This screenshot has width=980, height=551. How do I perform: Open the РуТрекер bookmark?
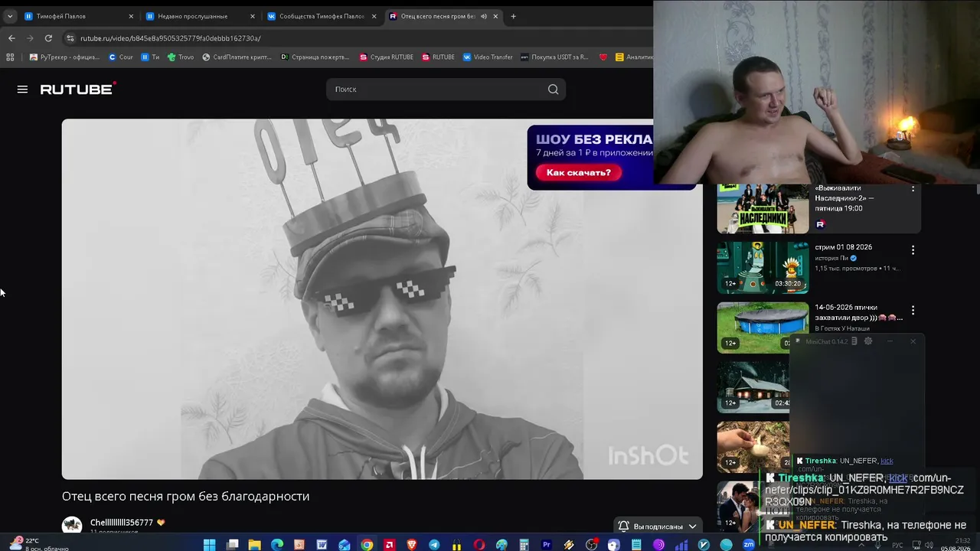pos(64,57)
